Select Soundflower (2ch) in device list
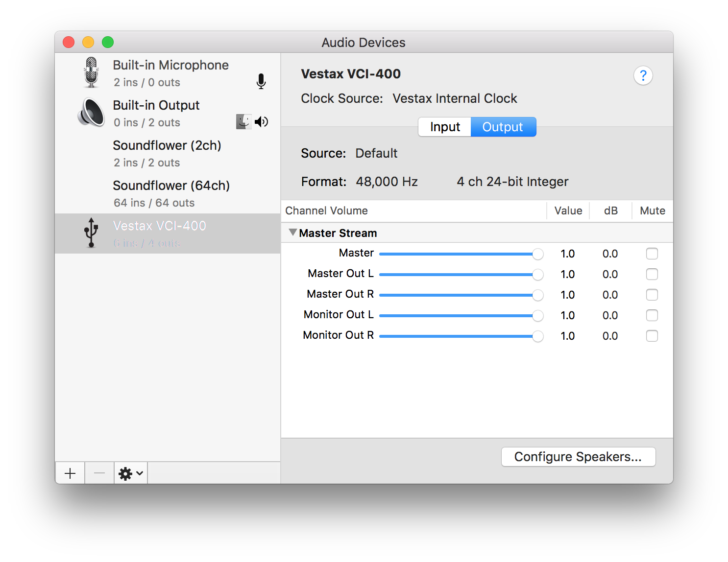This screenshot has height=562, width=728. tap(168, 153)
